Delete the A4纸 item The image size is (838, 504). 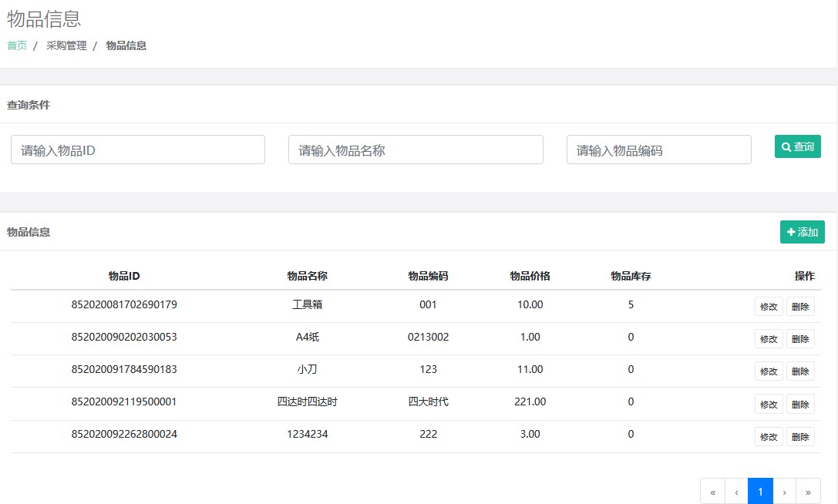click(x=800, y=339)
